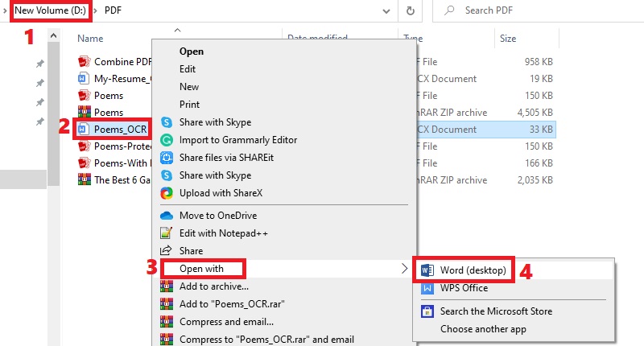This screenshot has height=346, width=644.
Task: Click the 958 KB size cell
Action: (539, 62)
